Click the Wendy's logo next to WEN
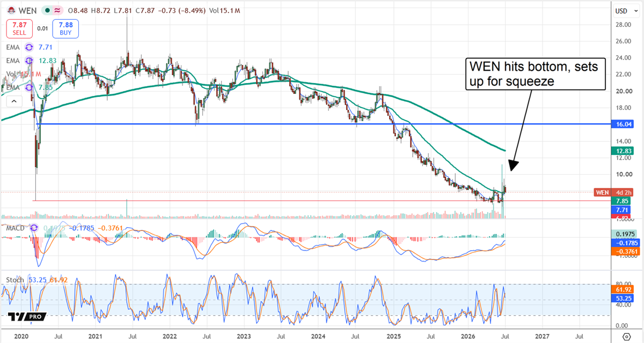644x343 pixels. (11, 10)
